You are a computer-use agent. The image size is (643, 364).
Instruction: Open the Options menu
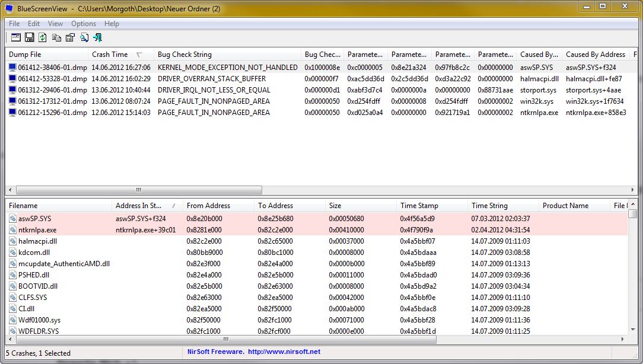pyautogui.click(x=84, y=23)
